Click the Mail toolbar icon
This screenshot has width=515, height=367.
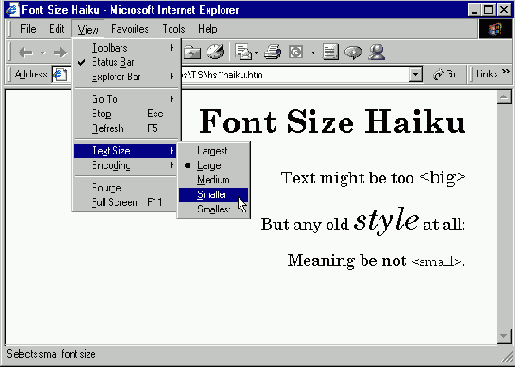click(x=244, y=52)
